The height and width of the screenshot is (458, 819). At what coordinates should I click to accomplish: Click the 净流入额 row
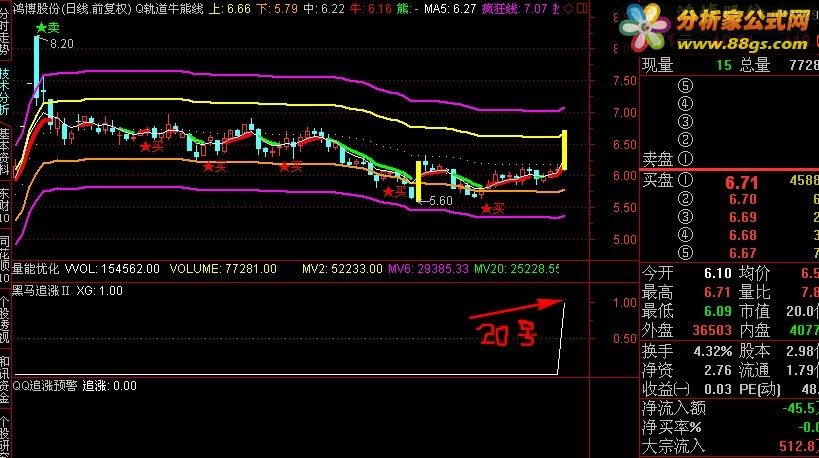pos(730,408)
